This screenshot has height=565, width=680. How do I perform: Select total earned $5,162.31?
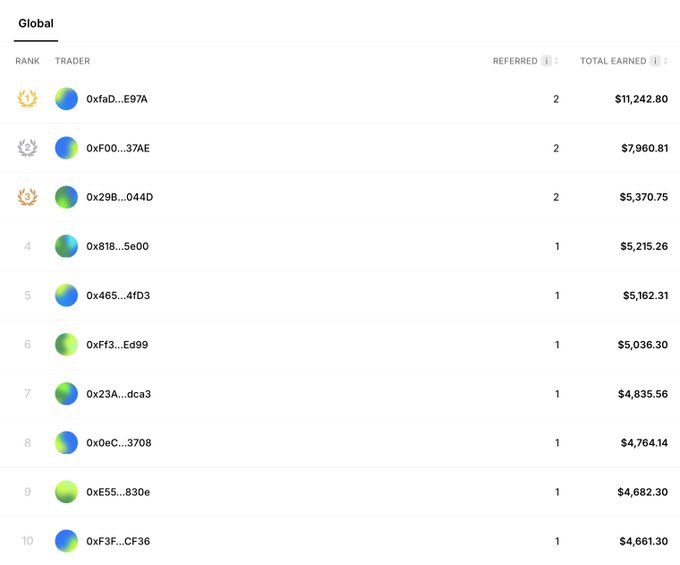point(645,295)
